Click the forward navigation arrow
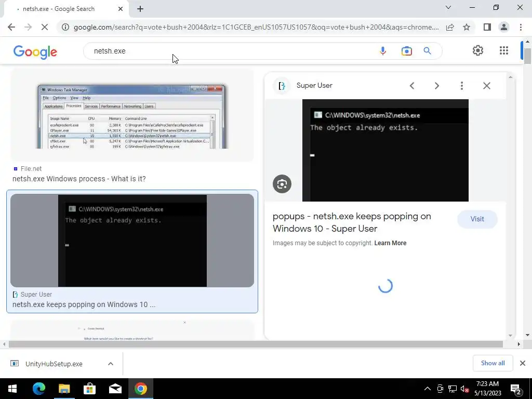The width and height of the screenshot is (532, 399). (28, 27)
